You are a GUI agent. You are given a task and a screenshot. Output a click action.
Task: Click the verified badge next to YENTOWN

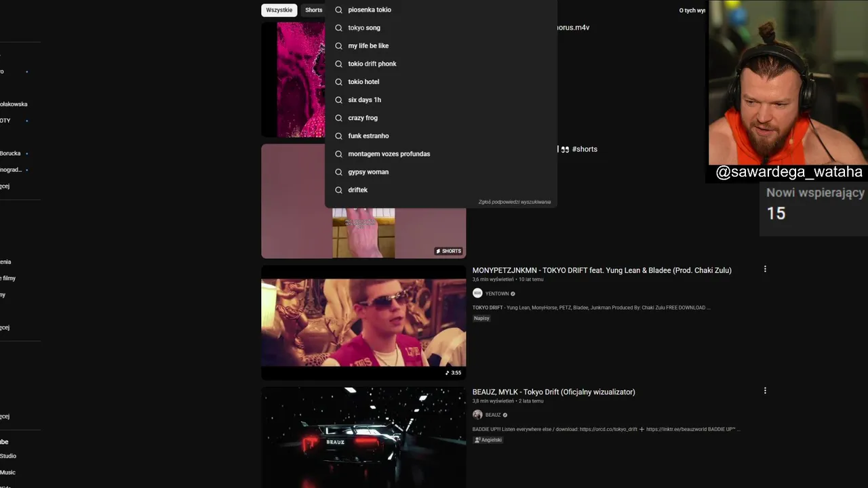(513, 293)
